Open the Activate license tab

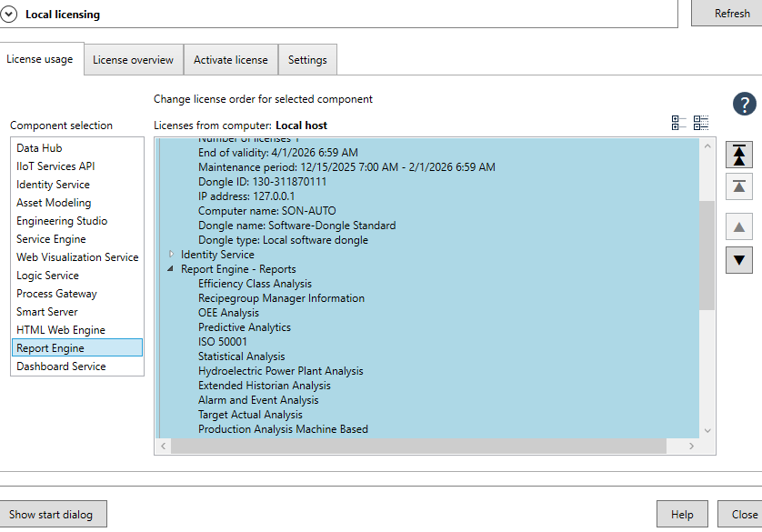coord(231,60)
